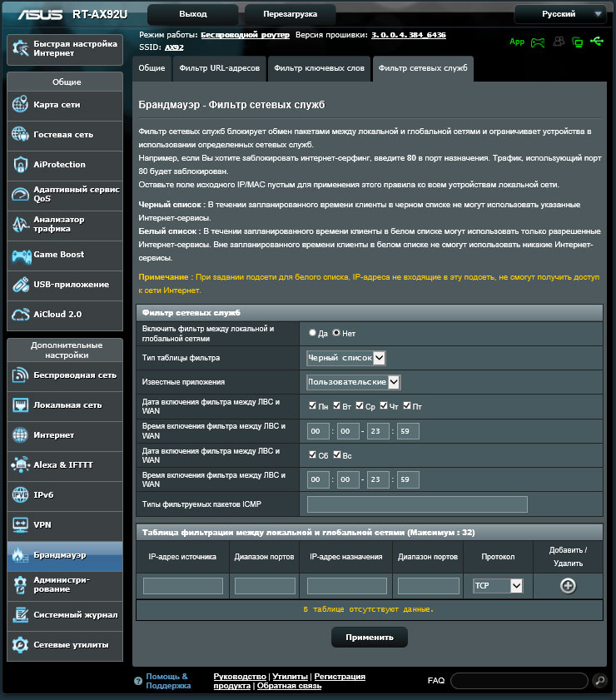Click the green network clients status icon
Screen dimensions: 616x700
[578, 42]
